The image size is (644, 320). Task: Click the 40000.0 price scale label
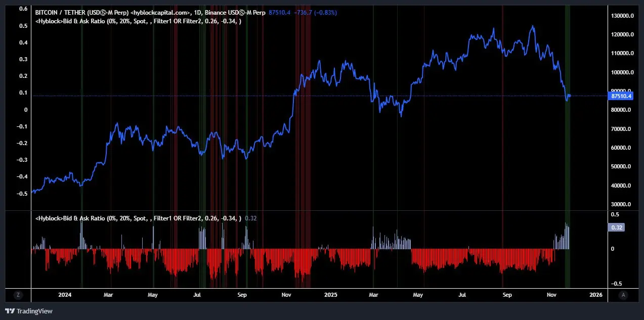pyautogui.click(x=622, y=186)
